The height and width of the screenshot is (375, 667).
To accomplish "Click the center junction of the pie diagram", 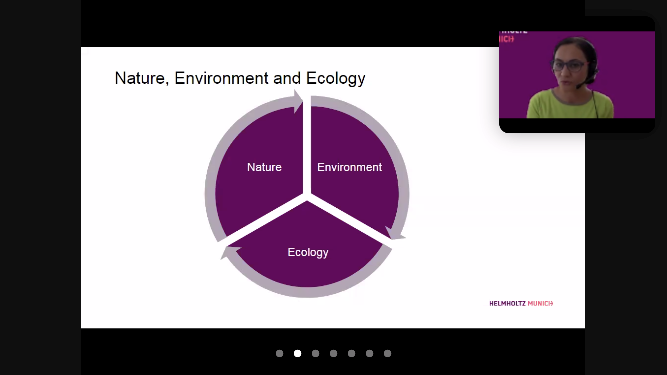I will 307,197.
